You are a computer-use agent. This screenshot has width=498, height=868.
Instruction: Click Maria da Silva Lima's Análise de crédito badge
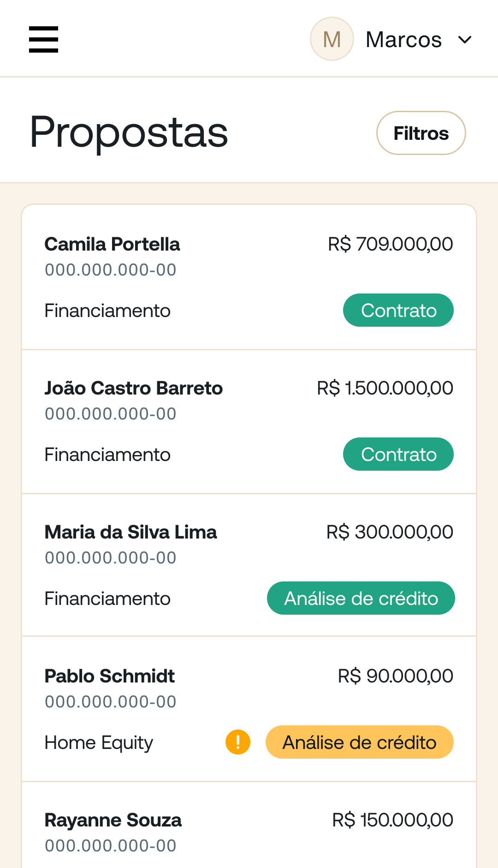[361, 598]
